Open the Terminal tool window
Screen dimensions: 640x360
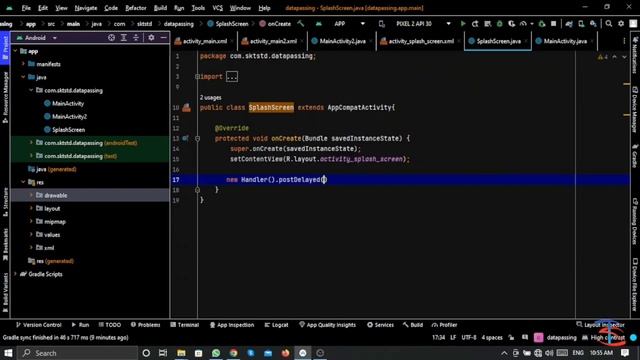coord(184,325)
